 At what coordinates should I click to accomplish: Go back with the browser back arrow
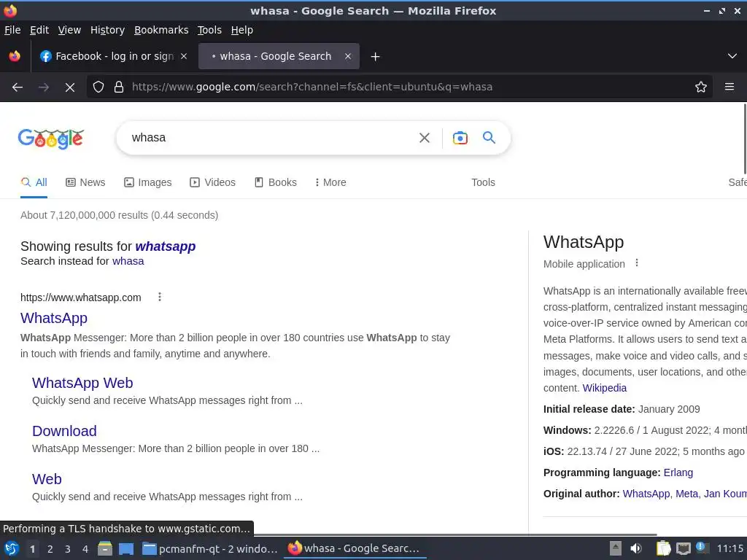point(18,87)
